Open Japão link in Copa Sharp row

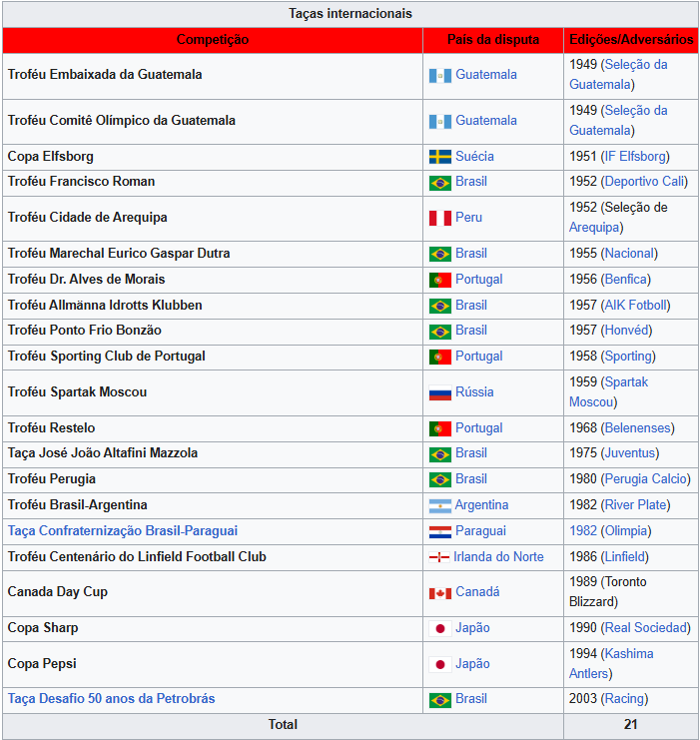coord(472,628)
